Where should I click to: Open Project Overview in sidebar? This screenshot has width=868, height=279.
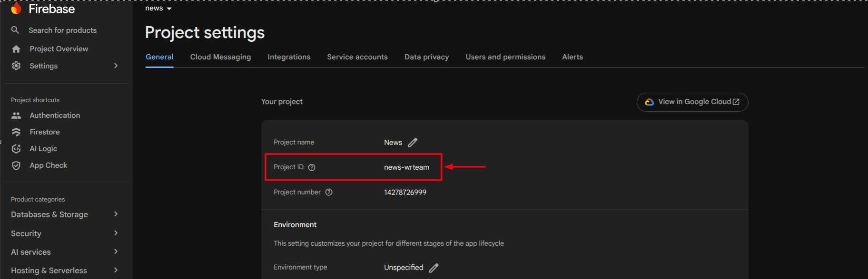pyautogui.click(x=59, y=49)
